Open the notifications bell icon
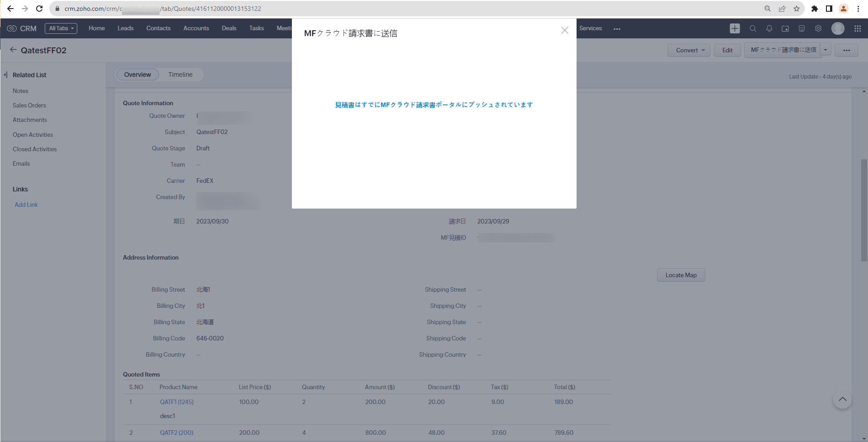This screenshot has height=442, width=868. click(769, 28)
